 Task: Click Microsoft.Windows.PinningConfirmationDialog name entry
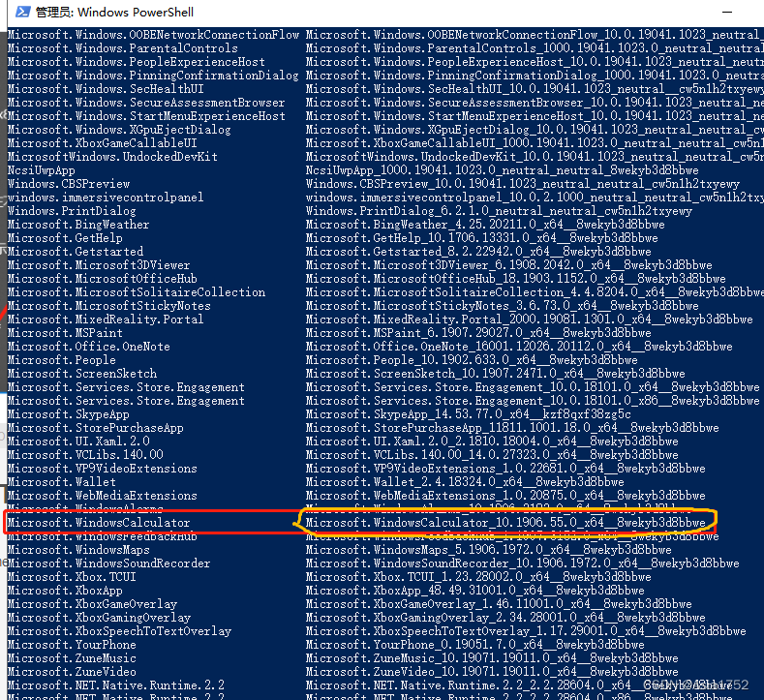click(x=153, y=76)
